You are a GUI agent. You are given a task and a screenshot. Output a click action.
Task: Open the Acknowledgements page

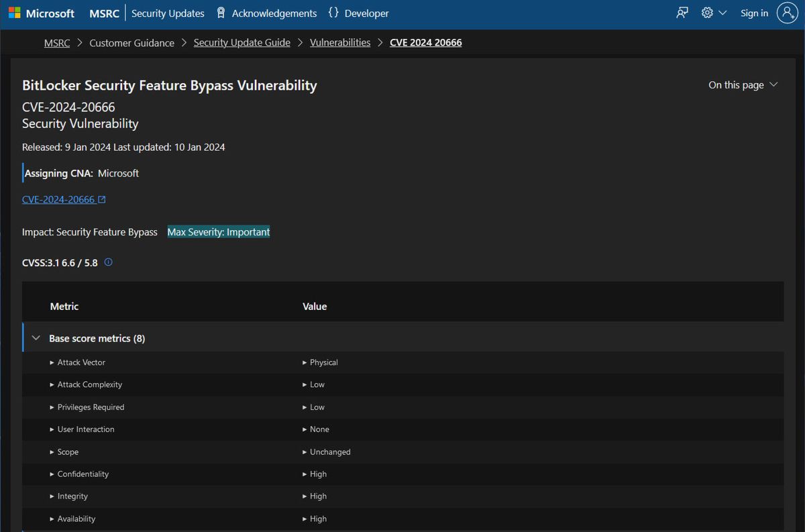[x=274, y=12]
